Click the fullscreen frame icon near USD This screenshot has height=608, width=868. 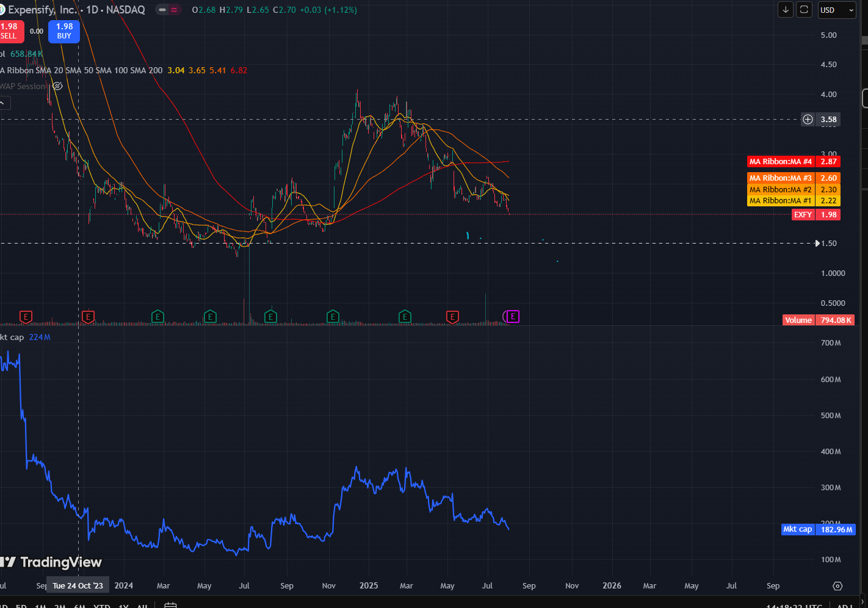point(805,10)
